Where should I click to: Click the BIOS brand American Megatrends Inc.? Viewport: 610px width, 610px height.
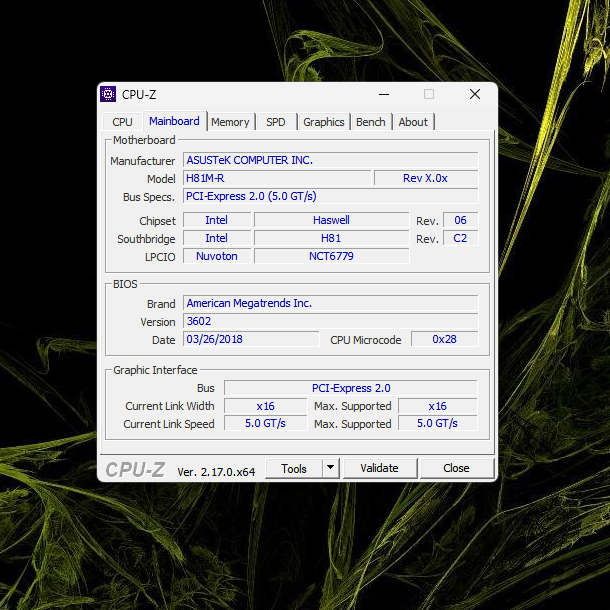(331, 303)
